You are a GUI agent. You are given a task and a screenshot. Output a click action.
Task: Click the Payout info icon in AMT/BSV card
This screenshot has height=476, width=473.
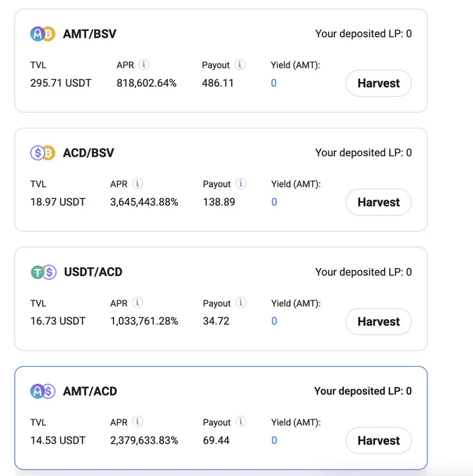point(240,64)
